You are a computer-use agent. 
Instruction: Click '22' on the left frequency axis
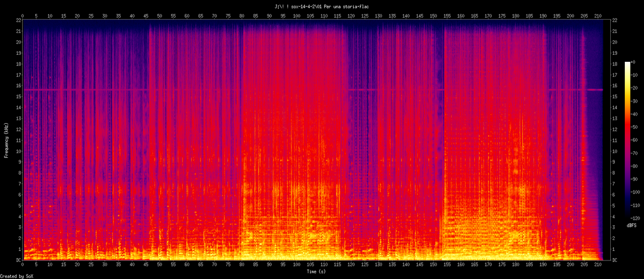pyautogui.click(x=18, y=20)
